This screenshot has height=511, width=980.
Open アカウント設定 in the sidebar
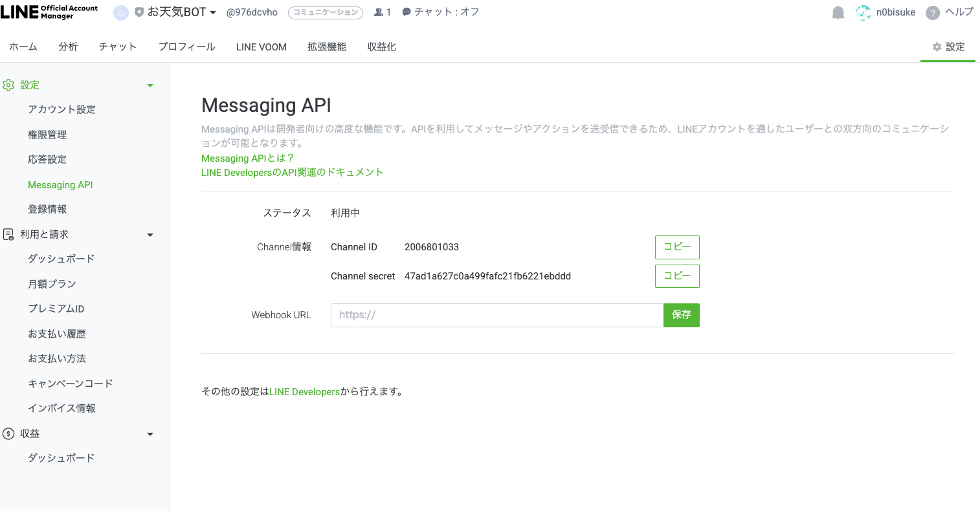pos(61,109)
